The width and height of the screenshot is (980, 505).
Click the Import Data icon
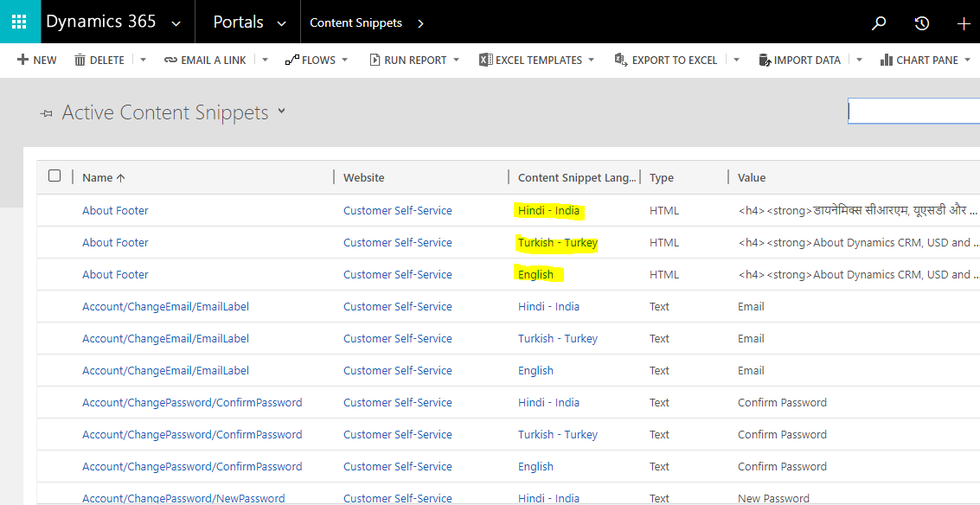tap(764, 60)
